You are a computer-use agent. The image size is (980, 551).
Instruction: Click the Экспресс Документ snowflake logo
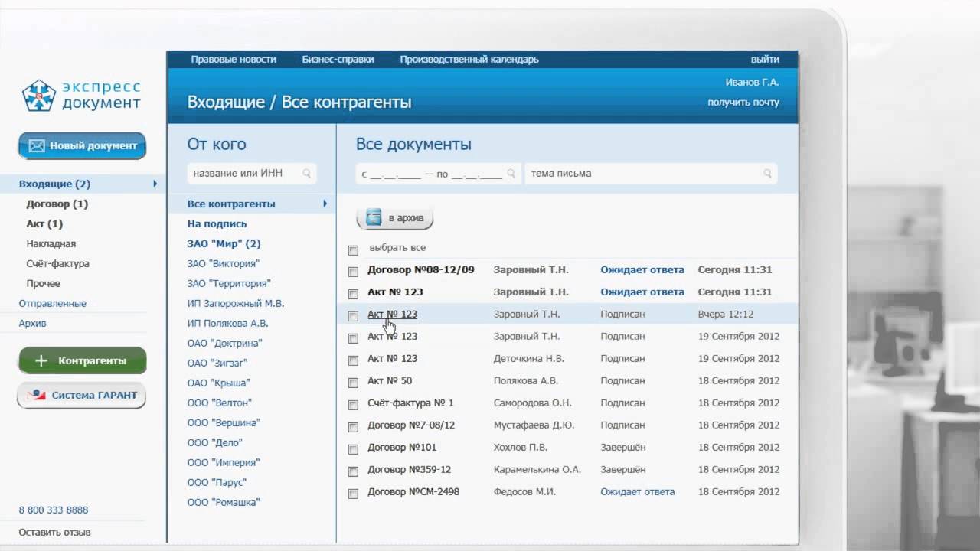coord(38,95)
